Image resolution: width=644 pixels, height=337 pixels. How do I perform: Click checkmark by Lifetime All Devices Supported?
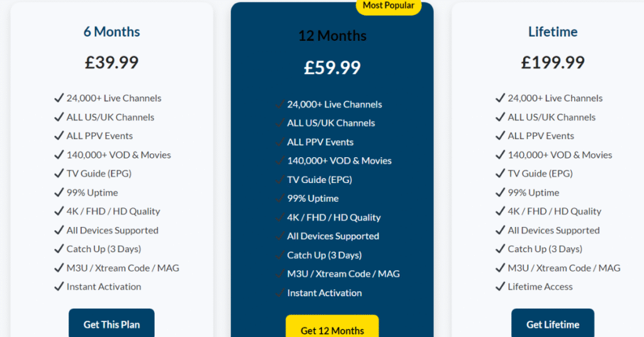(500, 230)
